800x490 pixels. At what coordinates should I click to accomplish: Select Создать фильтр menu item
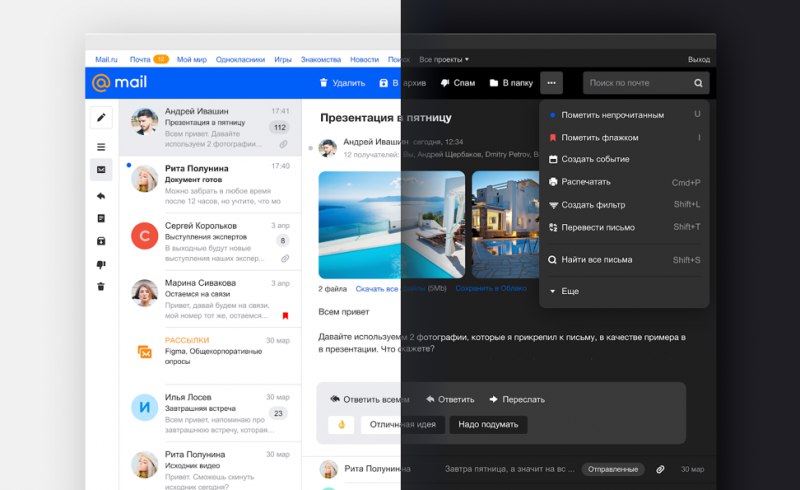click(x=624, y=205)
